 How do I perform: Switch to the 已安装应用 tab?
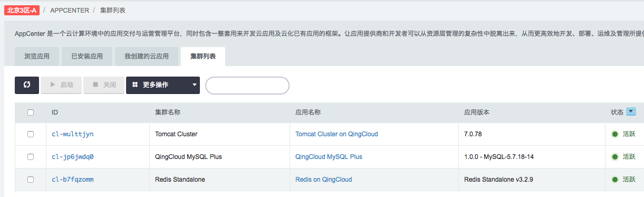(87, 57)
